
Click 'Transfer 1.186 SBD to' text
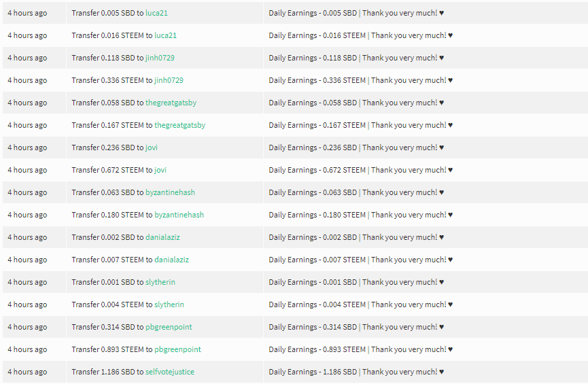point(107,372)
